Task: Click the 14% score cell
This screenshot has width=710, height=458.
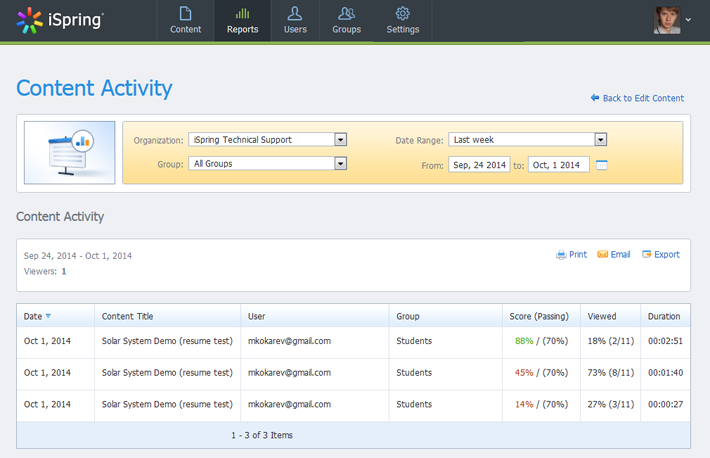Action: pyautogui.click(x=541, y=405)
